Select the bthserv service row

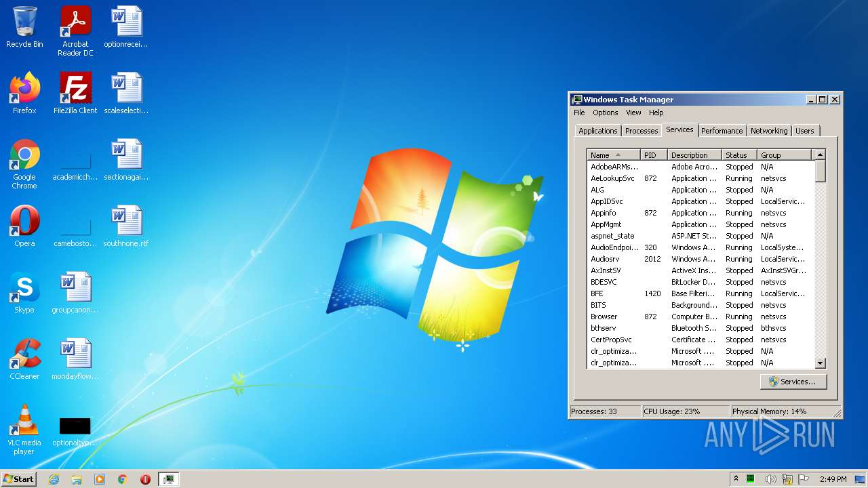(700, 328)
